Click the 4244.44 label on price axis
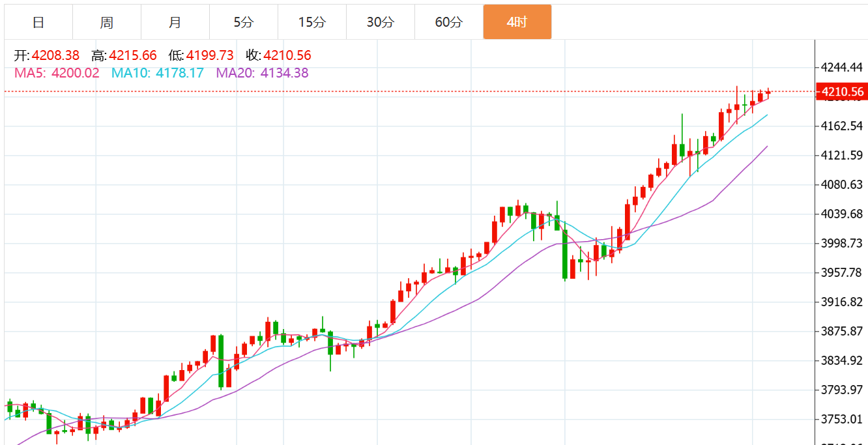The width and height of the screenshot is (868, 445). [843, 67]
